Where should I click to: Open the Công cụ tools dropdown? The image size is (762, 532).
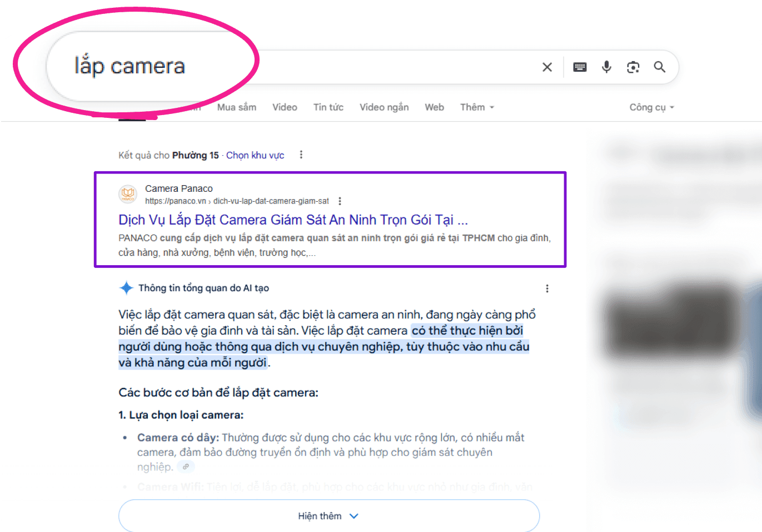(x=651, y=107)
